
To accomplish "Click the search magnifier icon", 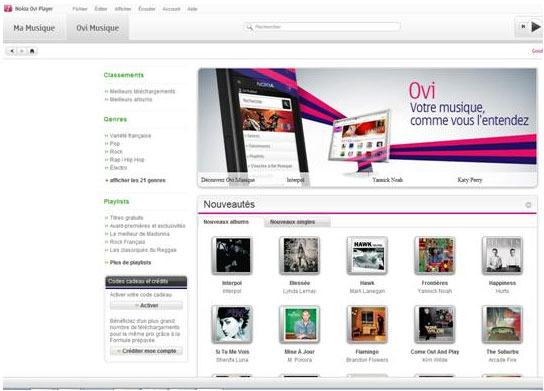I will (249, 27).
